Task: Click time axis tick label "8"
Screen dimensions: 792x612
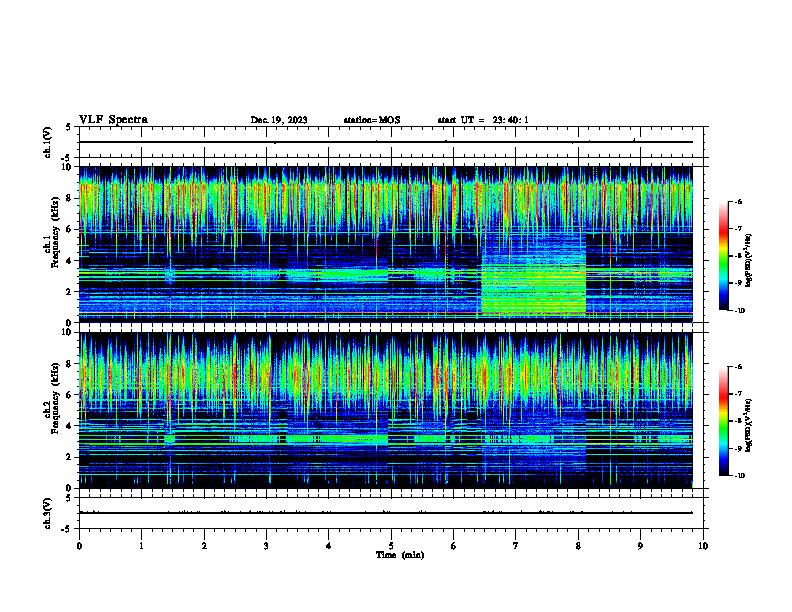Action: [578, 546]
